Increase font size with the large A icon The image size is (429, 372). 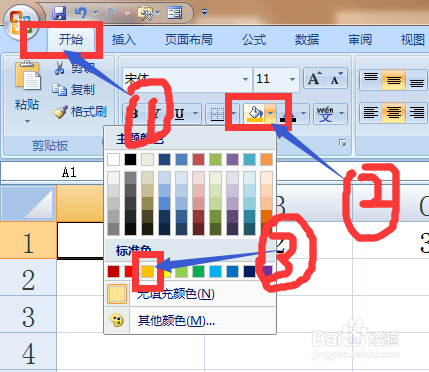click(315, 79)
